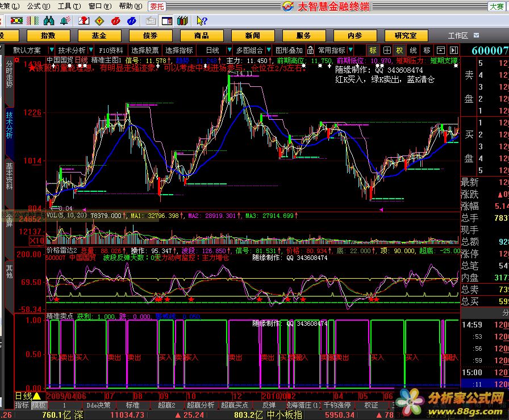Open the 日线 period dropdown arrow
The width and height of the screenshot is (509, 420).
pyautogui.click(x=230, y=50)
